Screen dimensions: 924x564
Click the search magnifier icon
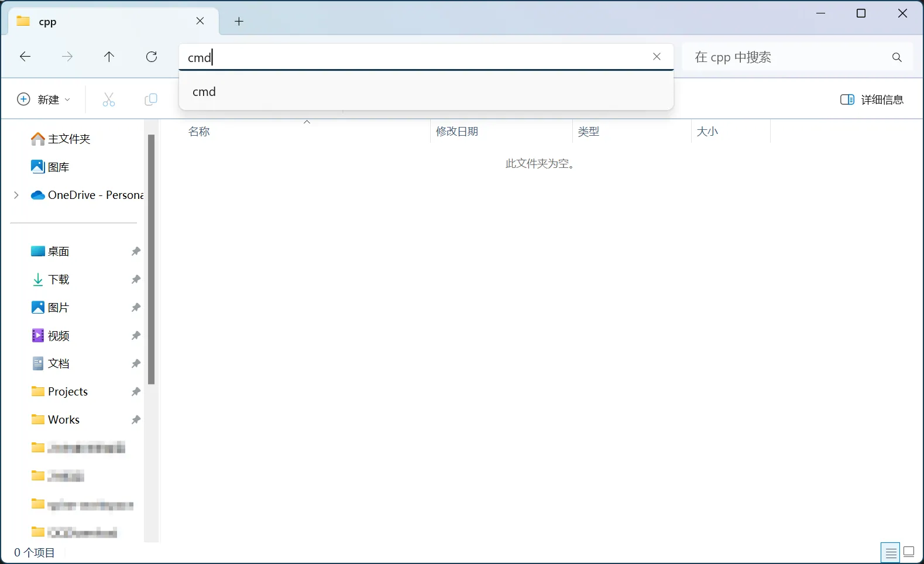896,57
